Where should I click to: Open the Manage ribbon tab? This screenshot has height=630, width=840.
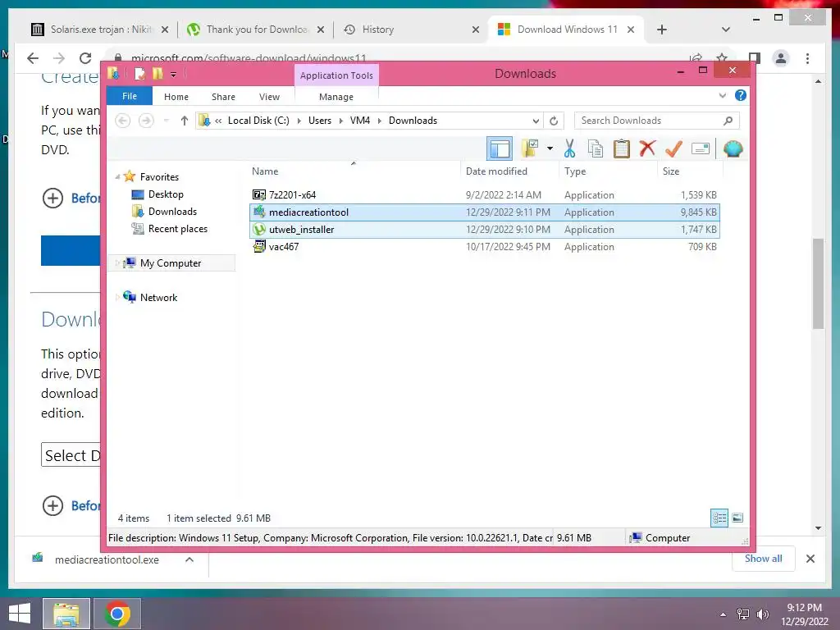pyautogui.click(x=336, y=97)
